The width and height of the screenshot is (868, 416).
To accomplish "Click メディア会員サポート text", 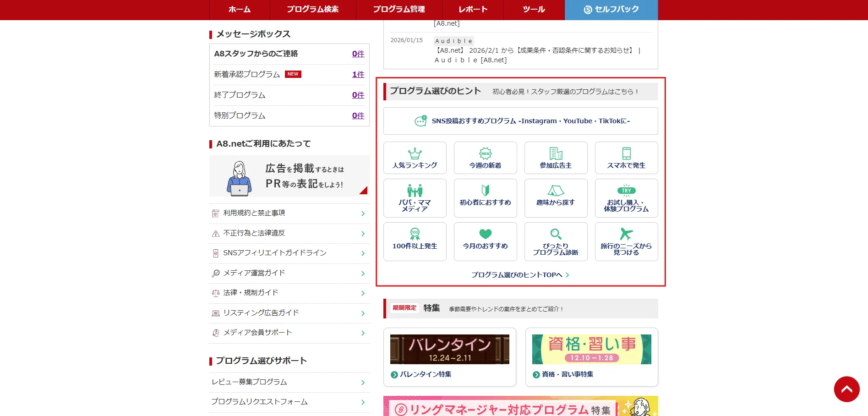I will pos(257,333).
